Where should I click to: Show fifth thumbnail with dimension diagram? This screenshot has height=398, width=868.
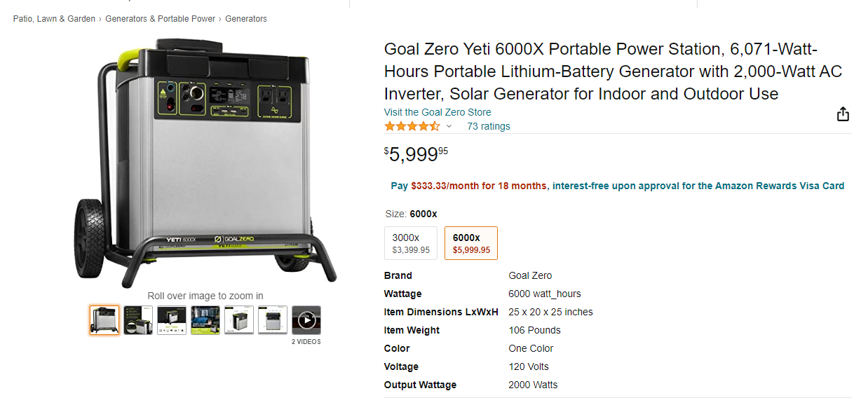pos(239,320)
